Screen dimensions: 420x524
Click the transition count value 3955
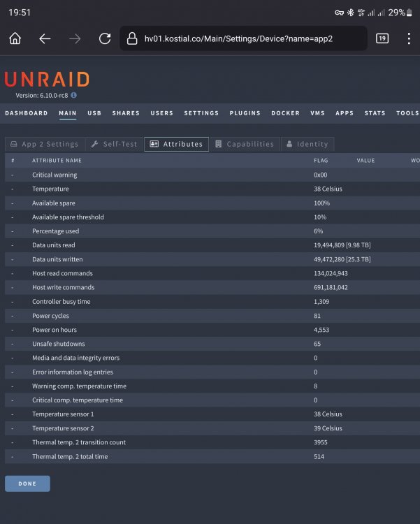tap(320, 442)
